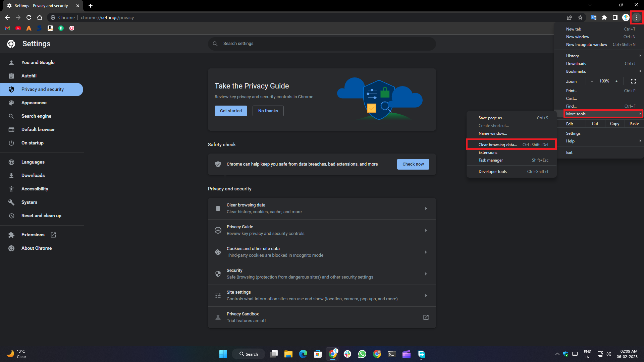Open the Extensions puzzle icon in toolbar
The width and height of the screenshot is (644, 362).
(x=604, y=17)
